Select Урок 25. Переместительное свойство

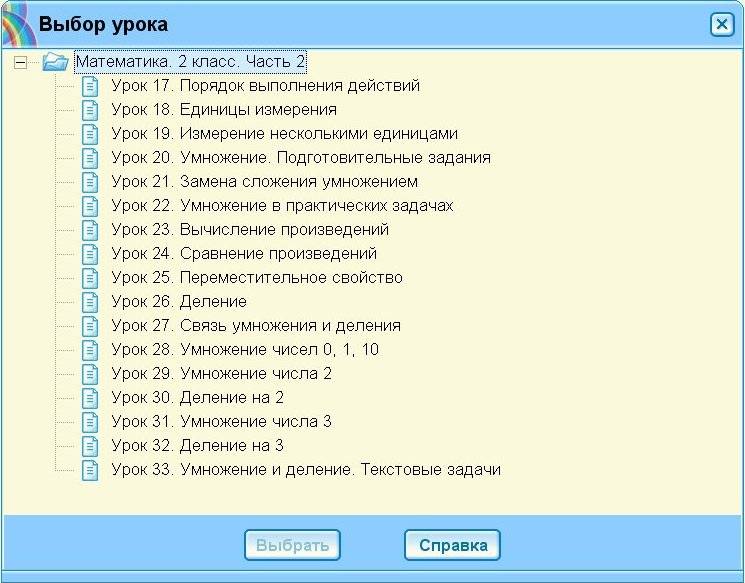[257, 278]
